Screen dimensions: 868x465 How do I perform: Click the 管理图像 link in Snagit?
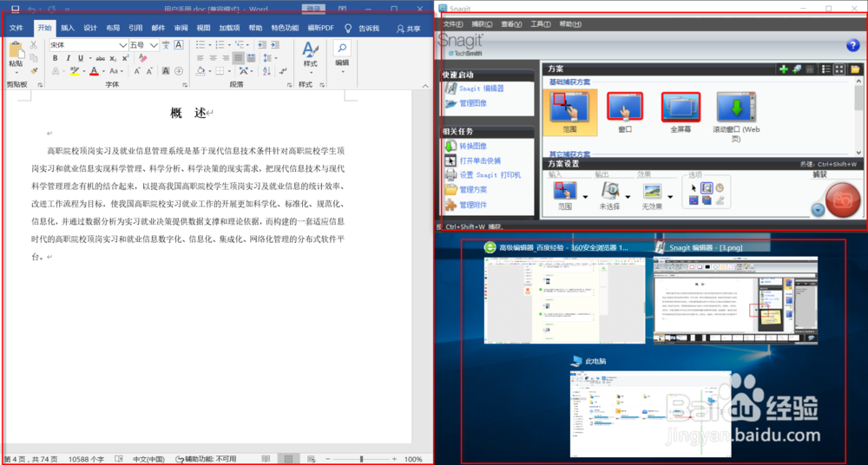coord(473,103)
